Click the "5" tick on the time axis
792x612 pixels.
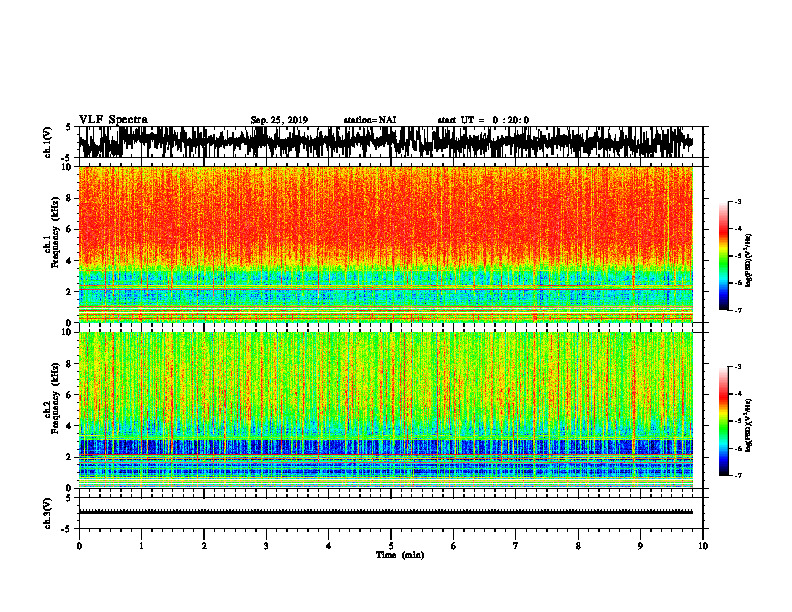click(x=391, y=546)
